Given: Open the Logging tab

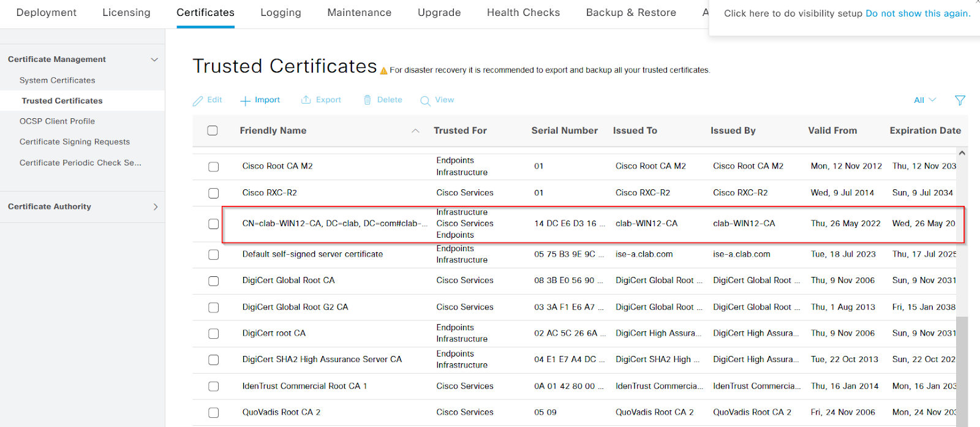Looking at the screenshot, I should coord(281,12).
